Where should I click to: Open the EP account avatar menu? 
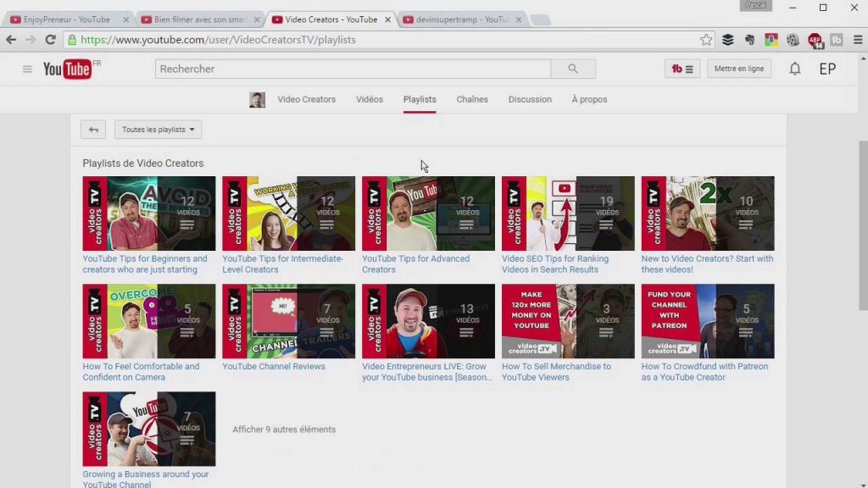tap(827, 69)
